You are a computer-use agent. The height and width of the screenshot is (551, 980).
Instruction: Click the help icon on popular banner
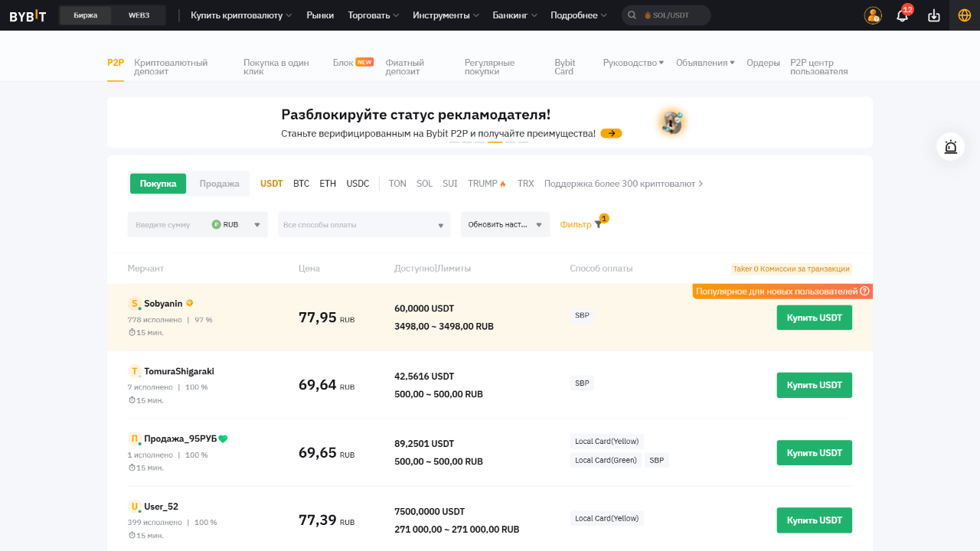[x=864, y=292]
